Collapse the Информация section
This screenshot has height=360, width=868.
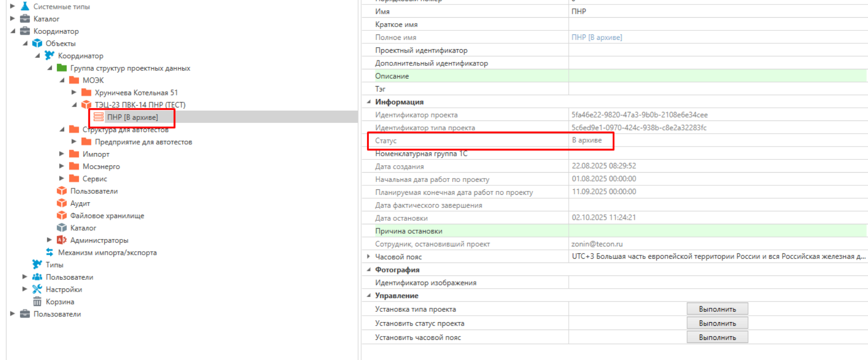point(368,102)
